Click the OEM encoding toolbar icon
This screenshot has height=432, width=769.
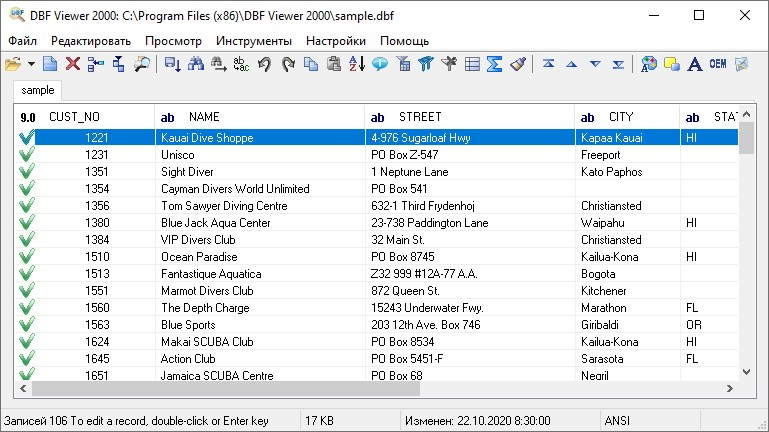[x=718, y=64]
